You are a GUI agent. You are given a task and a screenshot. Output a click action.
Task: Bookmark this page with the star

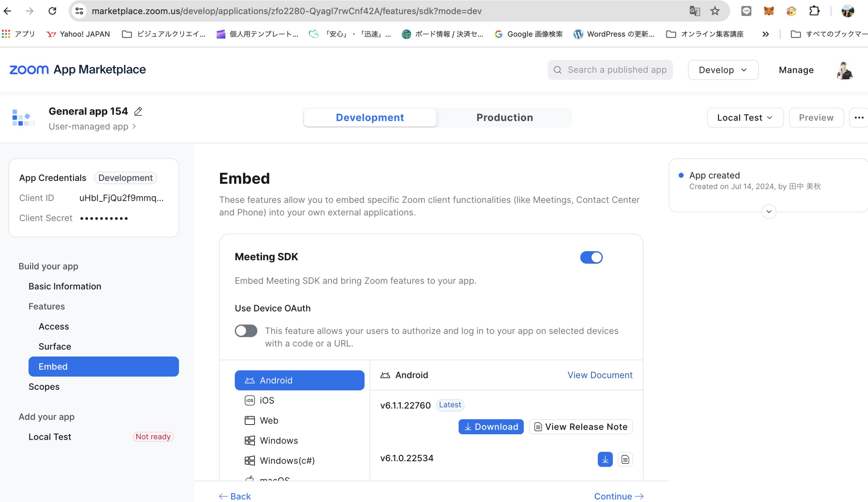(x=715, y=11)
